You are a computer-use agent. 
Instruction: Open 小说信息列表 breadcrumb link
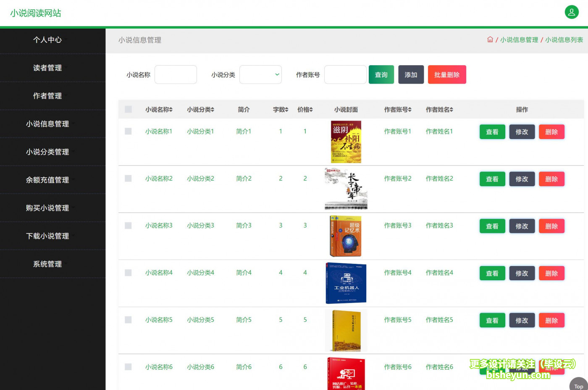[564, 40]
